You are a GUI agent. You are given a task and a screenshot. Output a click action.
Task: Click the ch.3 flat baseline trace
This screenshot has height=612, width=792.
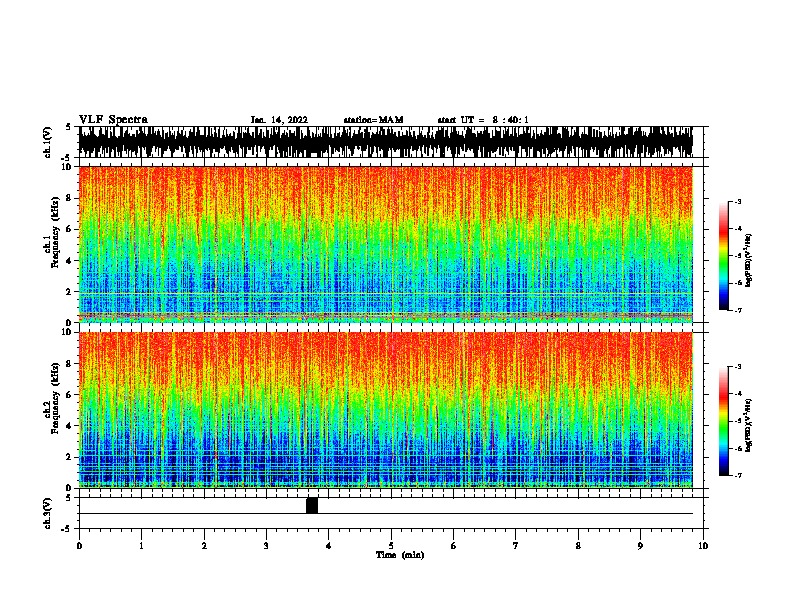[386, 514]
